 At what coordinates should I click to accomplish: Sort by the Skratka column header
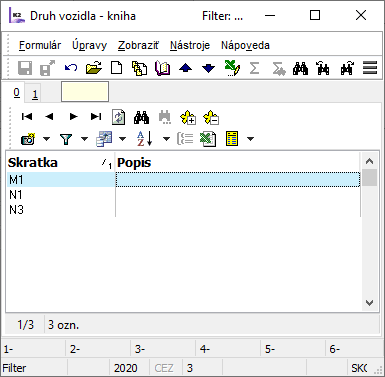click(60, 162)
